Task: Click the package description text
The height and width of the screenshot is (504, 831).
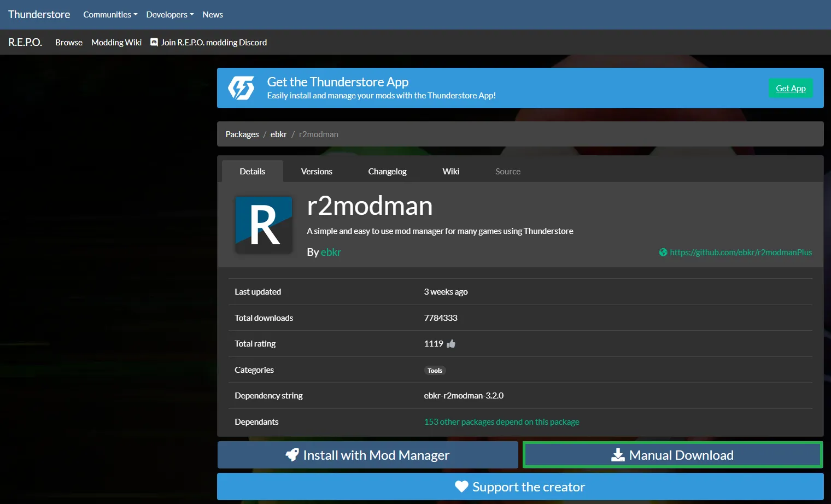Action: click(x=440, y=231)
